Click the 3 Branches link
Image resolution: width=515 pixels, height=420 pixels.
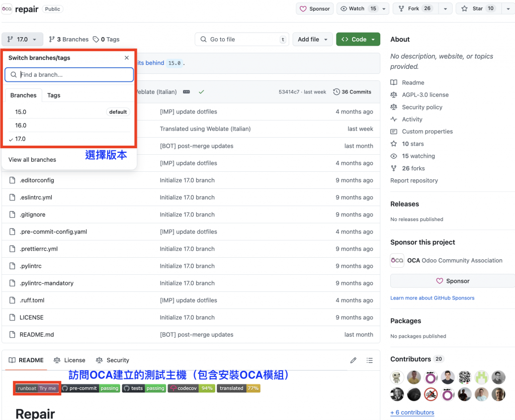point(68,39)
